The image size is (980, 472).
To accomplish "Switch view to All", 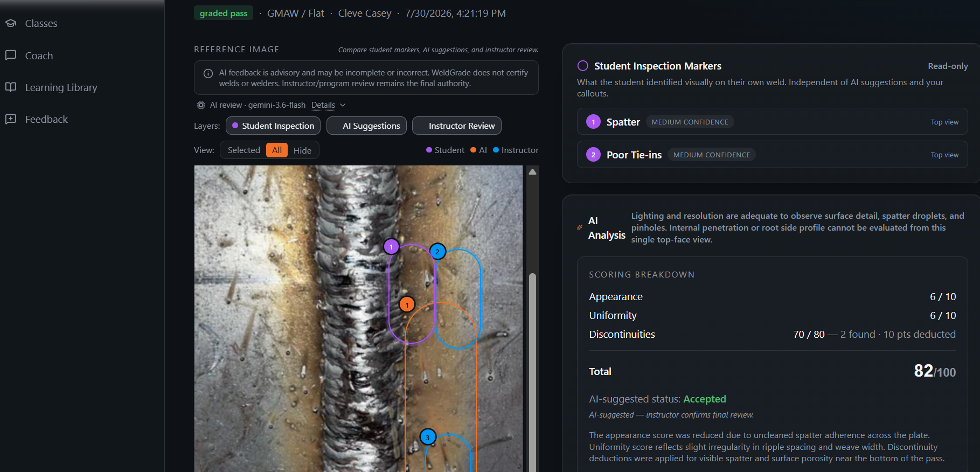I will tap(277, 150).
